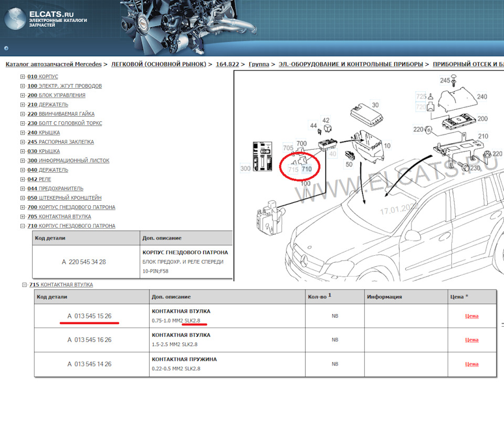Select callout 220 near the round grommet

(x=418, y=129)
